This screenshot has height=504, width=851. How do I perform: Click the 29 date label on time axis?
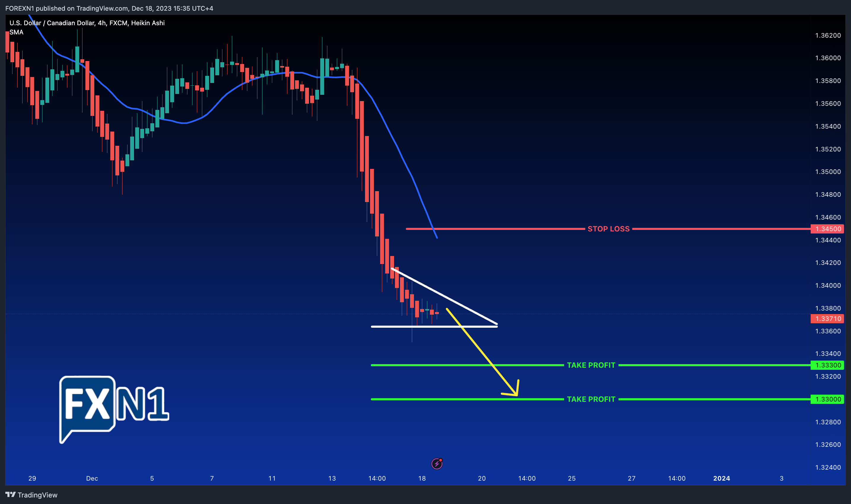(32, 478)
